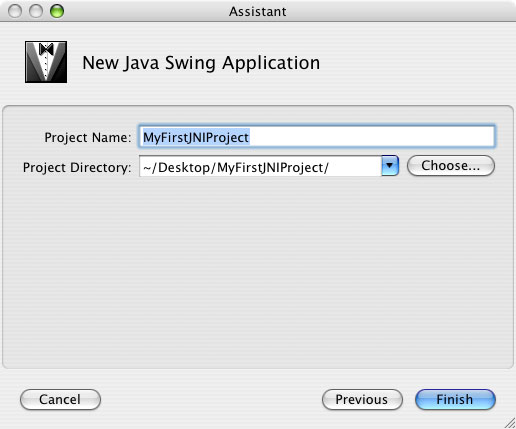The image size is (516, 429).
Task: Click the Finish button
Action: pos(455,399)
